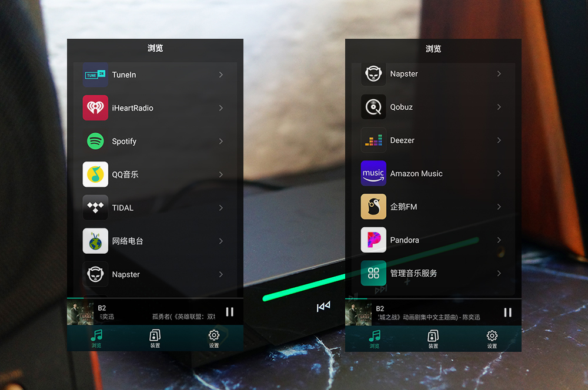Viewport: 588px width, 390px height.
Task: Expand Pandora row chevron
Action: coord(499,240)
